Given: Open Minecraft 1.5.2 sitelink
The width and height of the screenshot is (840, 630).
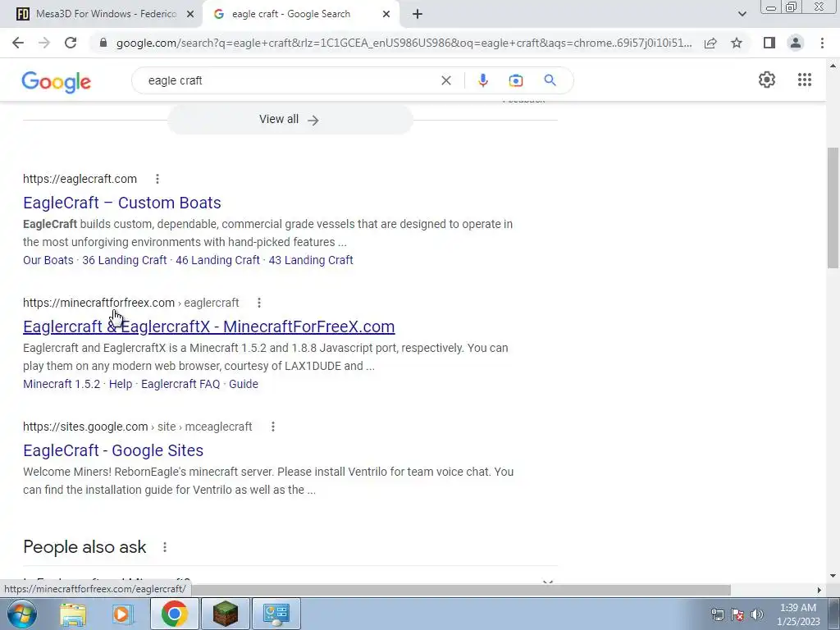Looking at the screenshot, I should click(62, 384).
